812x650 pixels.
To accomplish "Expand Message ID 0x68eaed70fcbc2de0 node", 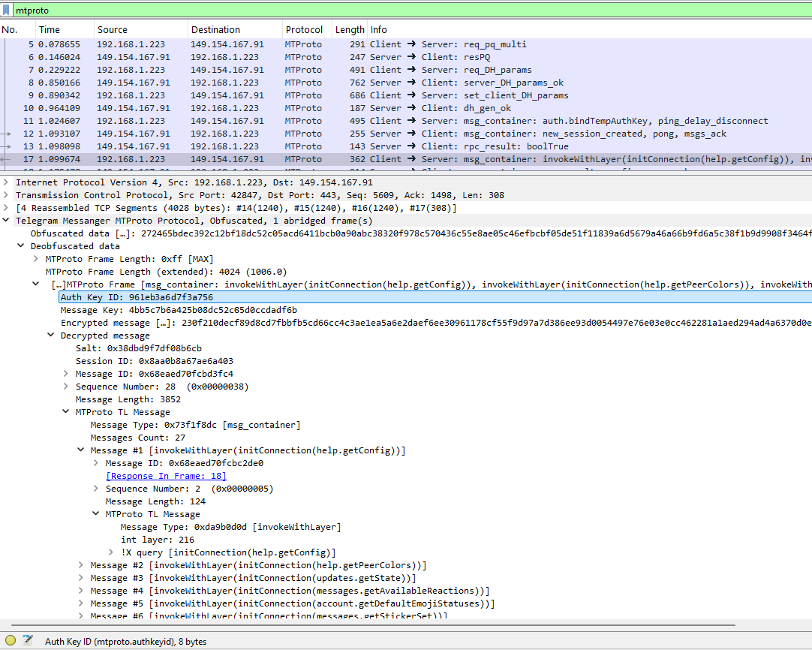I will click(96, 463).
